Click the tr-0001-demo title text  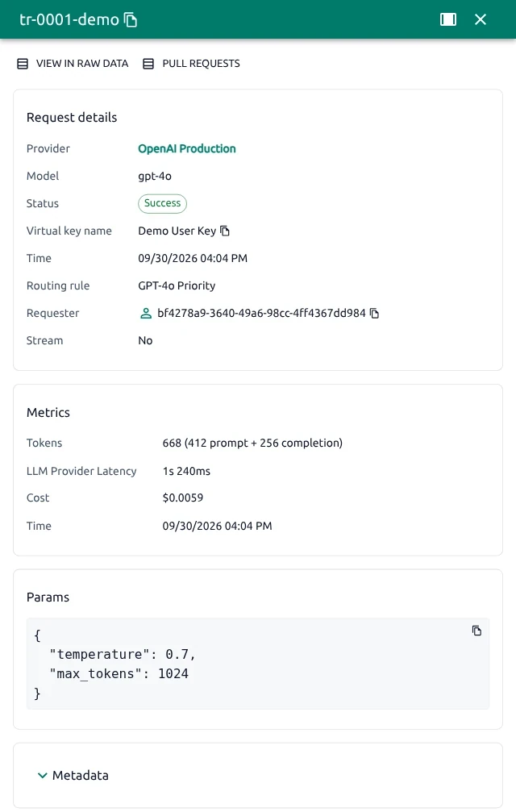[69, 19]
